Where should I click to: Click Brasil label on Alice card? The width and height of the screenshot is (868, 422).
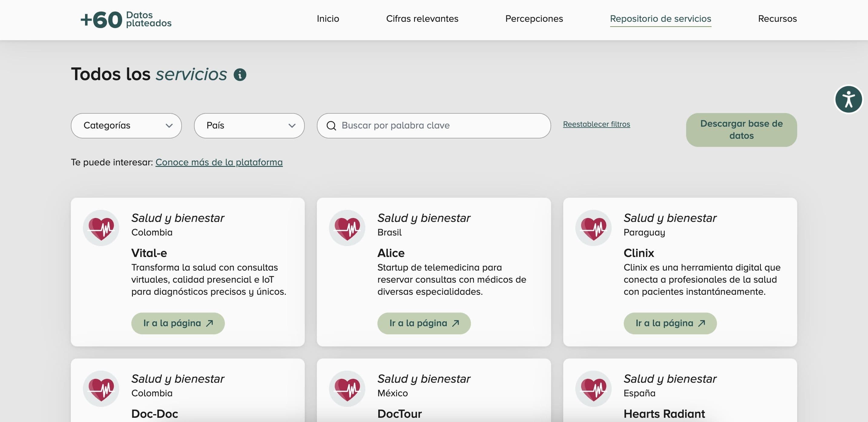[390, 232]
